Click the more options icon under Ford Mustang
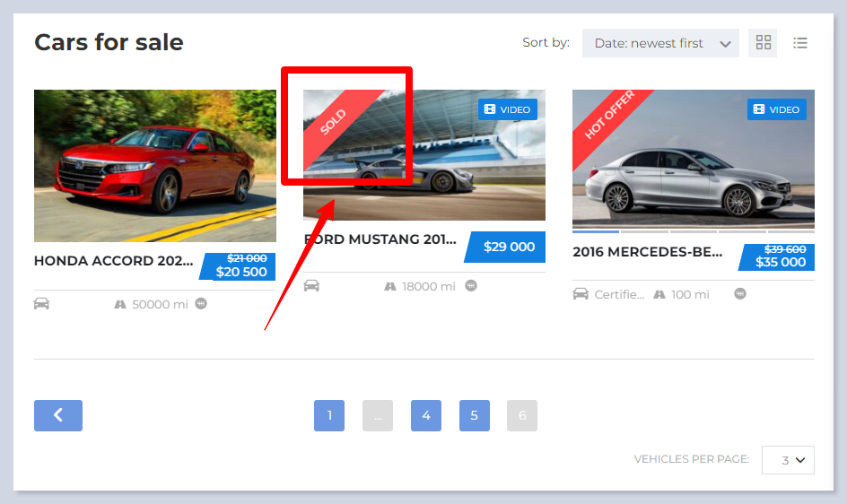 [471, 286]
